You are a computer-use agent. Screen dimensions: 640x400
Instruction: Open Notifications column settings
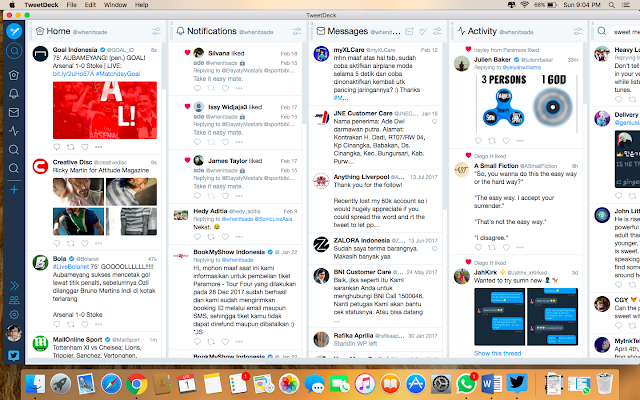point(297,31)
